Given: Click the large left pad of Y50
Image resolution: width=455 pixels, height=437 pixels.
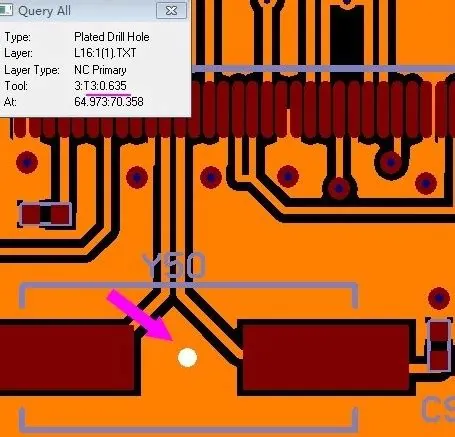Looking at the screenshot, I should point(67,357).
